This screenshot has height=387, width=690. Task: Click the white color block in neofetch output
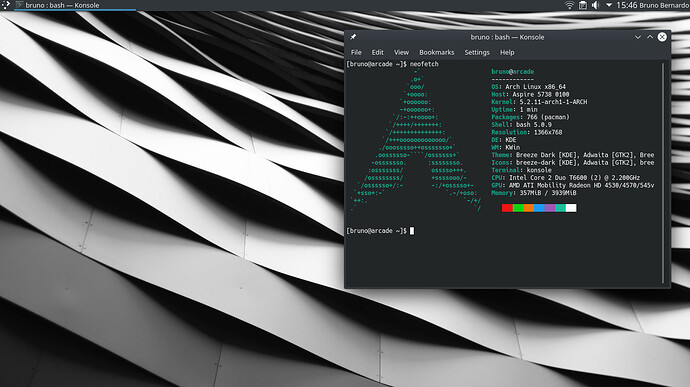click(571, 208)
